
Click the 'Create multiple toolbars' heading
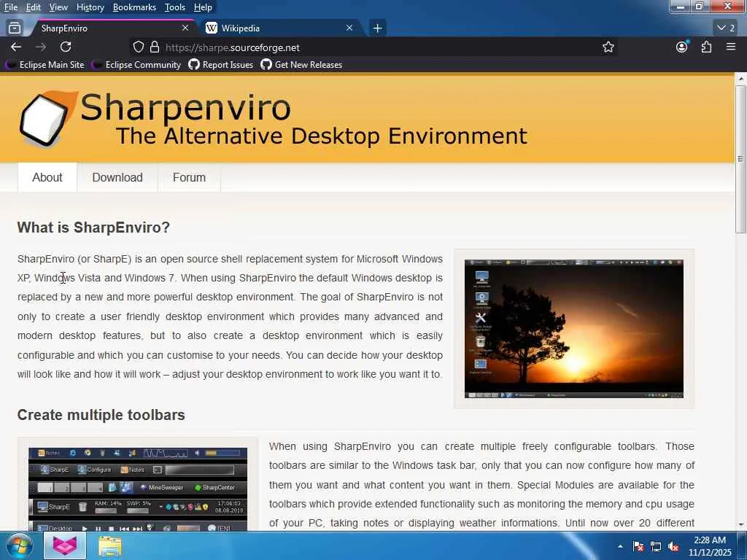click(101, 415)
